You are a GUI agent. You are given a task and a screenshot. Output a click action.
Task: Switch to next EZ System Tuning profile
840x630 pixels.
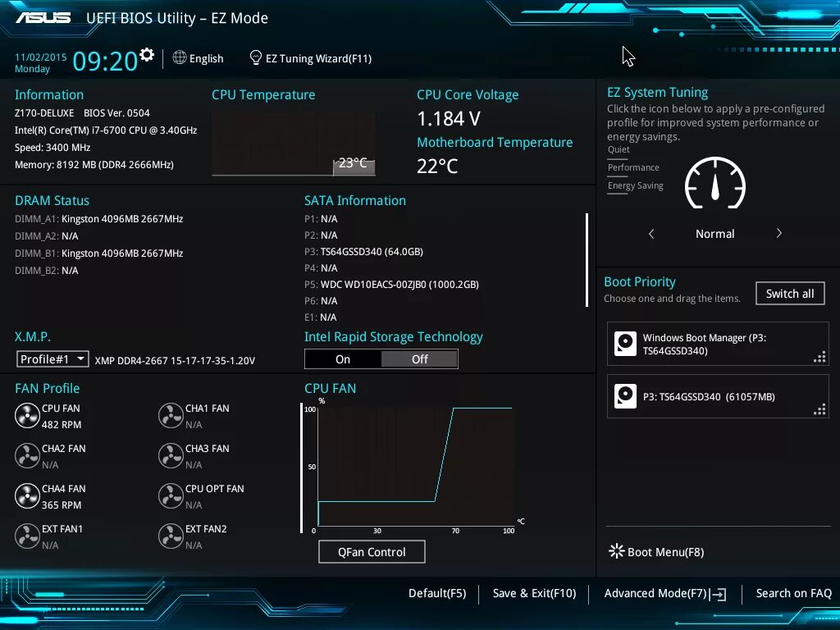click(x=779, y=234)
